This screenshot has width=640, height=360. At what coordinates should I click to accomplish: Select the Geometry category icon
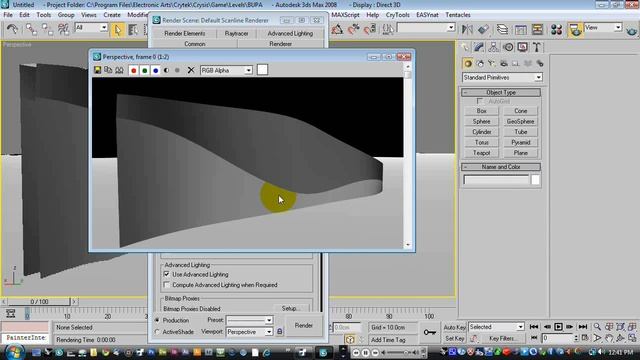tap(468, 63)
